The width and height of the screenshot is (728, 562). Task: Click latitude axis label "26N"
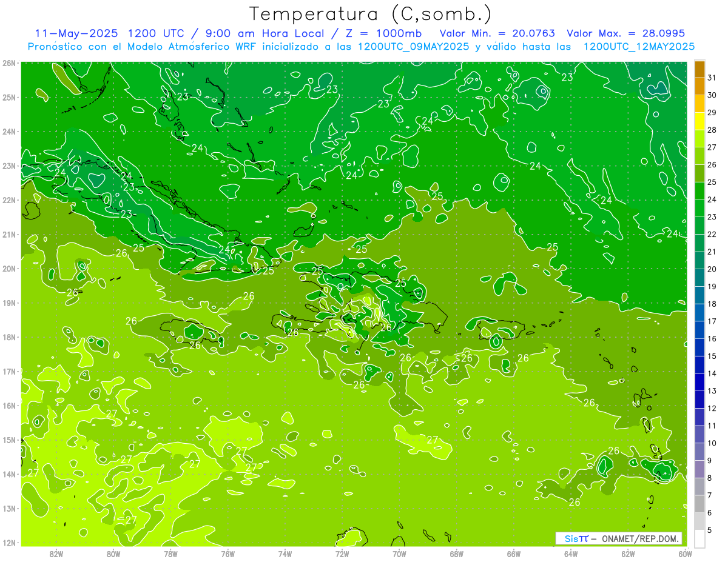pyautogui.click(x=9, y=63)
